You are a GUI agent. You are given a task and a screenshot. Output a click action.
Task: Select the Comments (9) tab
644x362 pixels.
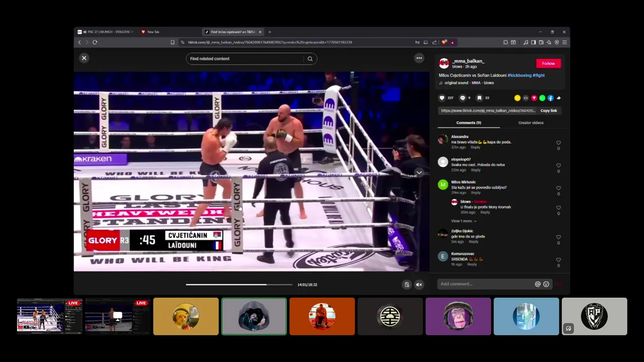point(468,123)
